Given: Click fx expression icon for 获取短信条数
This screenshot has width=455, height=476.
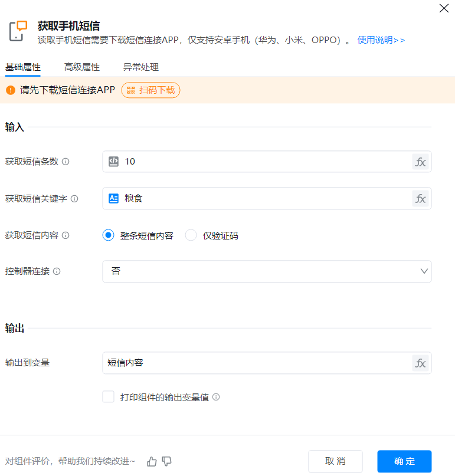Looking at the screenshot, I should pyautogui.click(x=420, y=162).
